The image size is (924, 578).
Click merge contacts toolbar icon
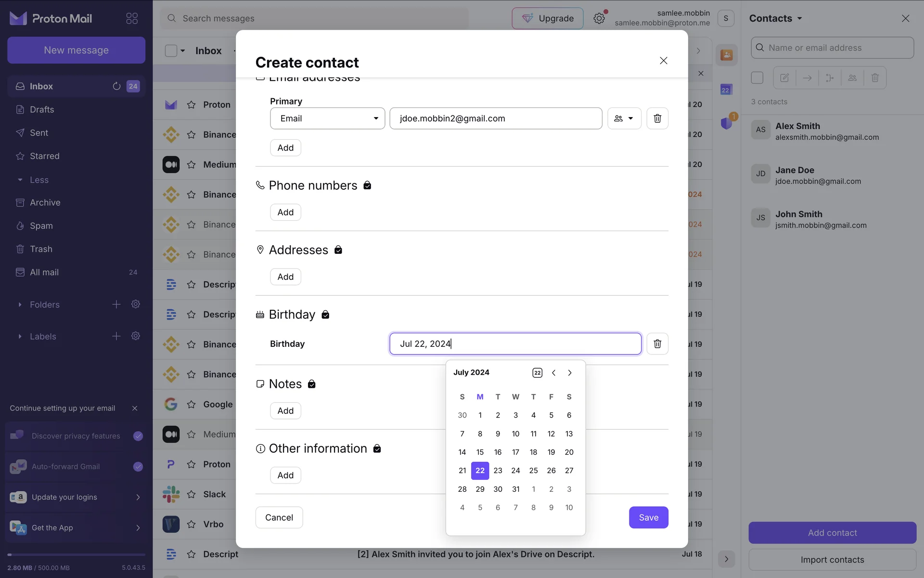830,78
